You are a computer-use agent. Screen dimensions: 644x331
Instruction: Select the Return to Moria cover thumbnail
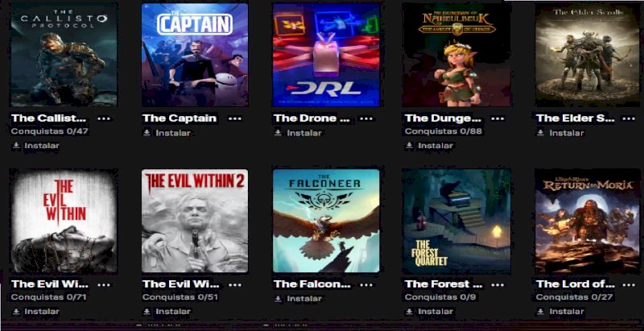588,221
